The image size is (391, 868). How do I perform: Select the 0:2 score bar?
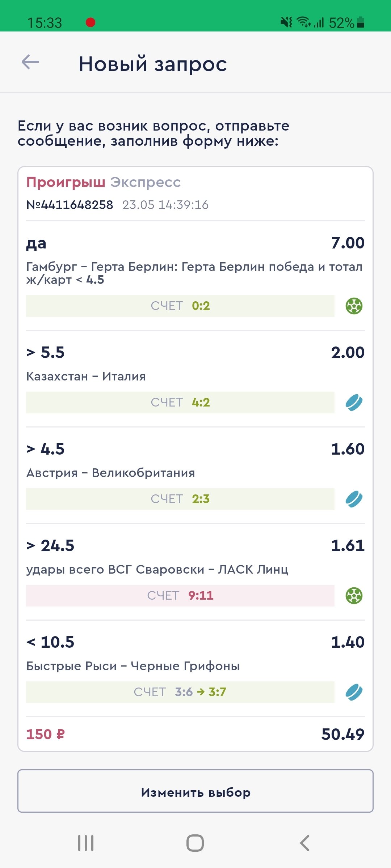click(x=180, y=306)
